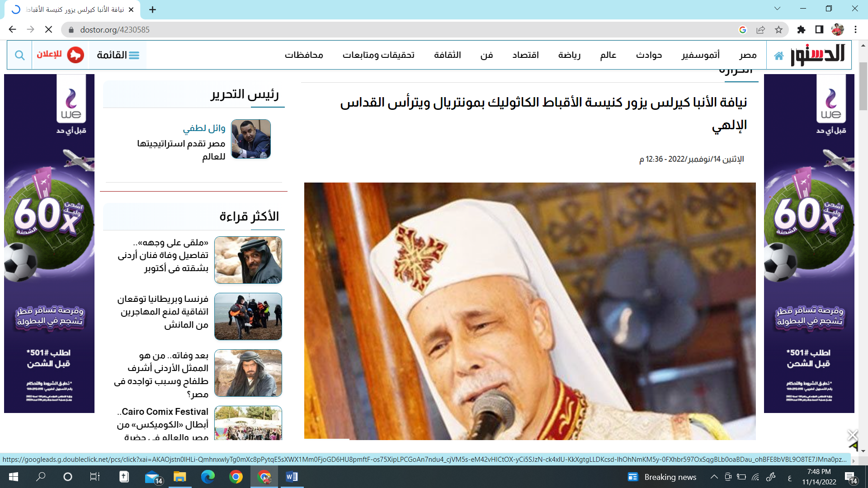This screenshot has height=488, width=868.
Task: Click the scrollbar down arrow
Action: [x=863, y=450]
